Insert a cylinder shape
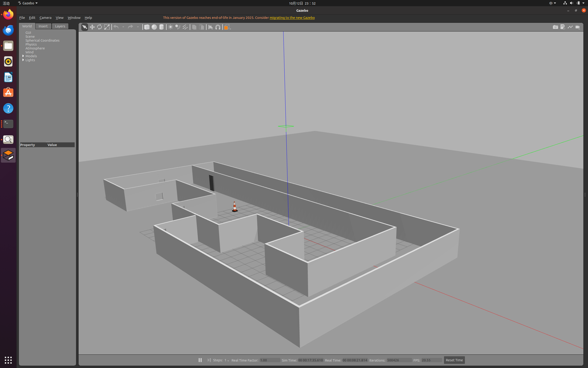588x368 pixels. [161, 27]
